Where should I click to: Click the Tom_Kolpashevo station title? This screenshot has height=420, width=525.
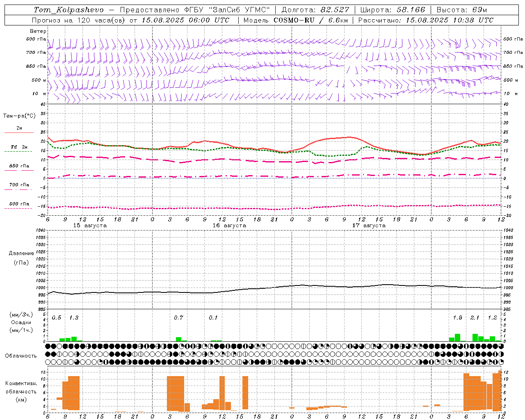(x=68, y=10)
